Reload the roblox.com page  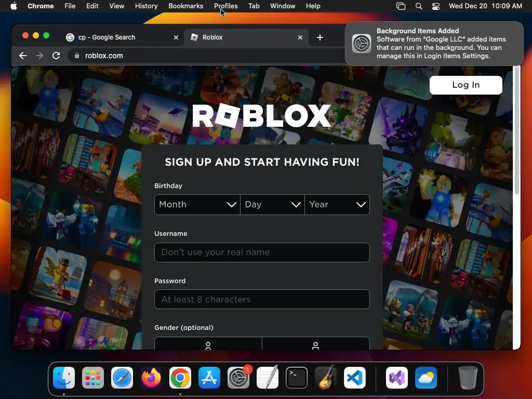[x=56, y=56]
